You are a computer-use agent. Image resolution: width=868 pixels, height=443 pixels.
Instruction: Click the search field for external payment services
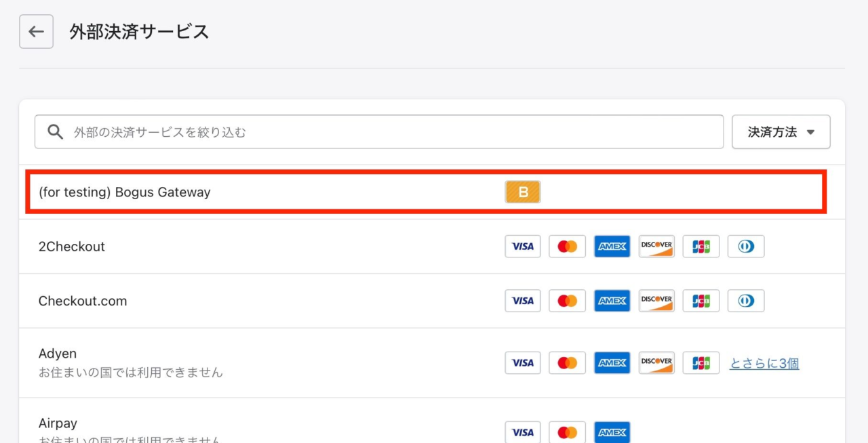[x=379, y=131]
